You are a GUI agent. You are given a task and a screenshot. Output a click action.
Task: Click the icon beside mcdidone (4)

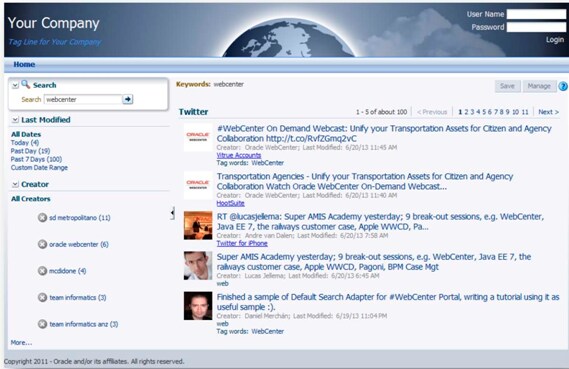42,271
